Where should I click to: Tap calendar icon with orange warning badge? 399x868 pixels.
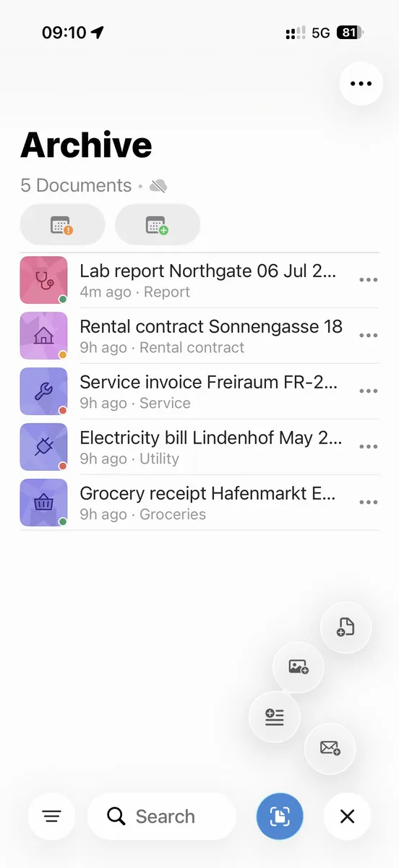(x=62, y=225)
